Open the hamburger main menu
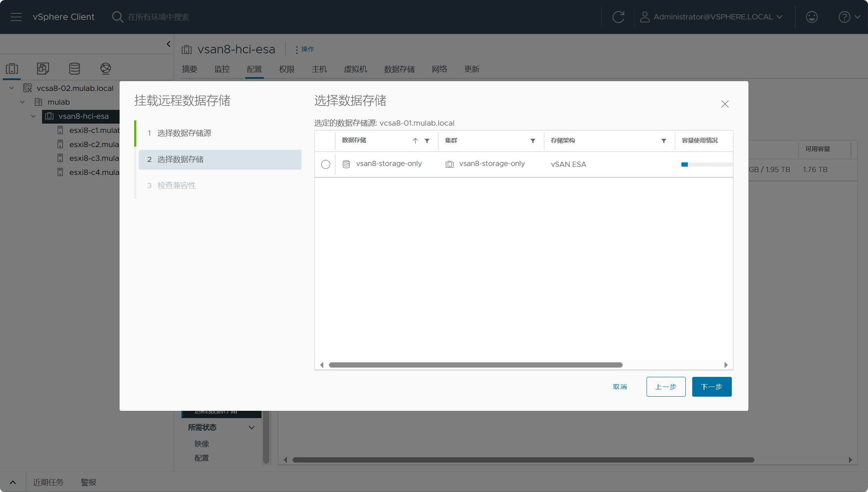Image resolution: width=868 pixels, height=492 pixels. (x=16, y=17)
